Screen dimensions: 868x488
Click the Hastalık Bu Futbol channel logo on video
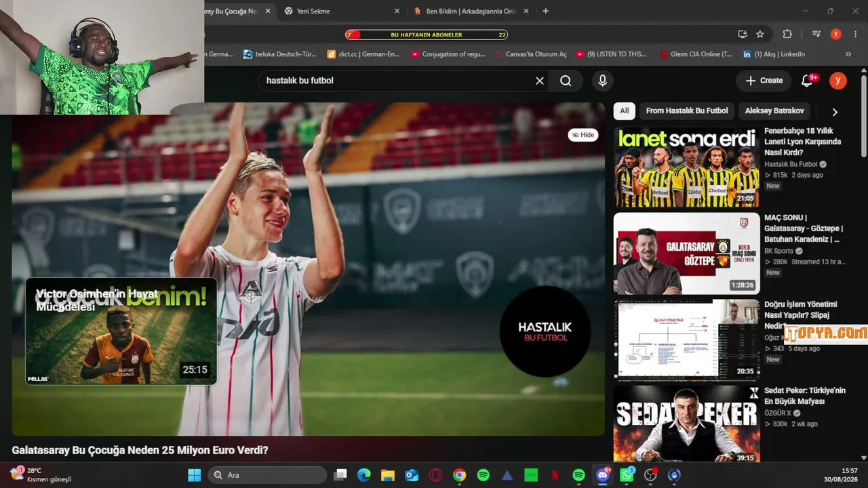[x=545, y=331]
